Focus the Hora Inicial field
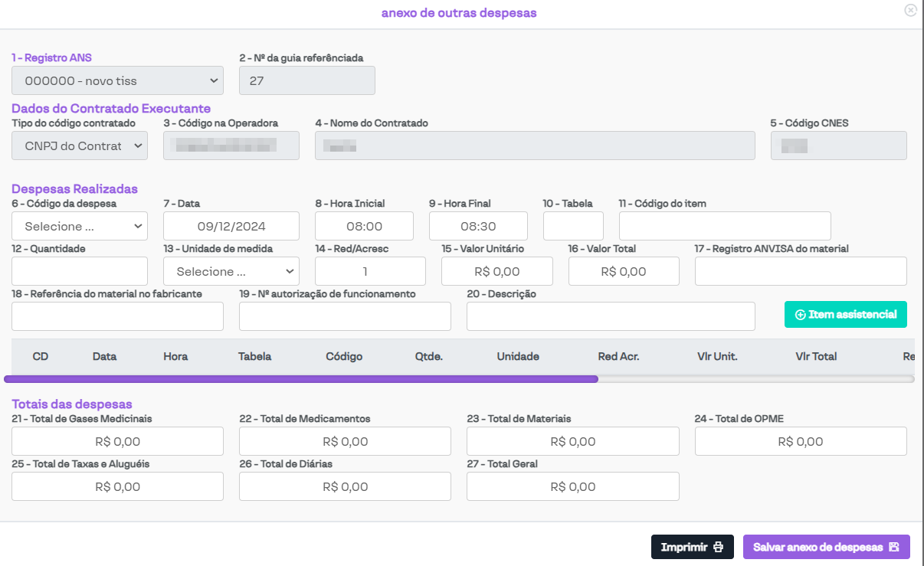The width and height of the screenshot is (924, 566). pos(364,226)
